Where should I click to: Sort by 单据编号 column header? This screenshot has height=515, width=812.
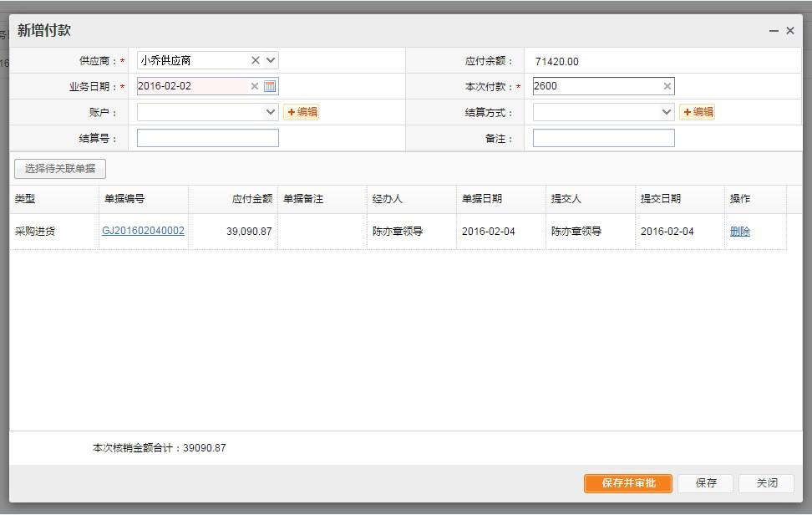click(x=124, y=199)
